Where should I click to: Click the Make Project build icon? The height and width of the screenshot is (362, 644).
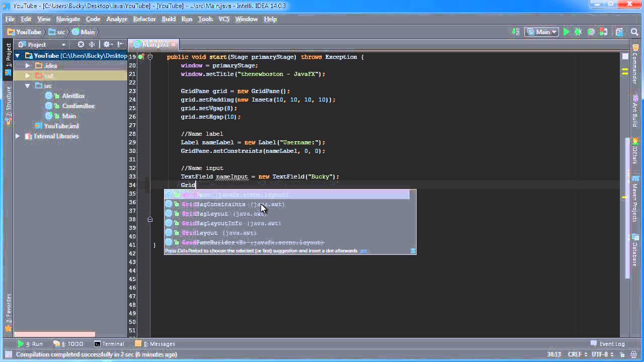[x=516, y=32]
